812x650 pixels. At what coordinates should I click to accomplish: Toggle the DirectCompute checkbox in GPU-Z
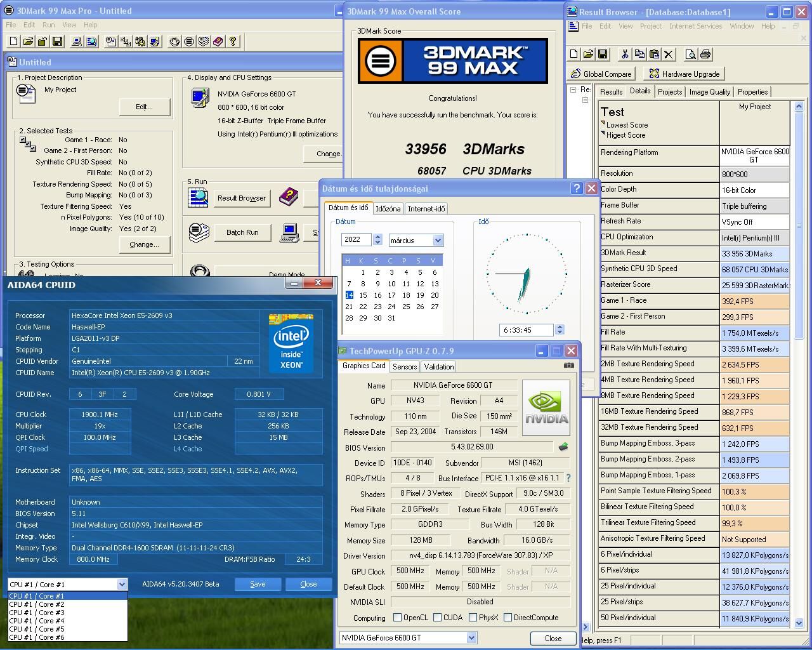[x=507, y=617]
